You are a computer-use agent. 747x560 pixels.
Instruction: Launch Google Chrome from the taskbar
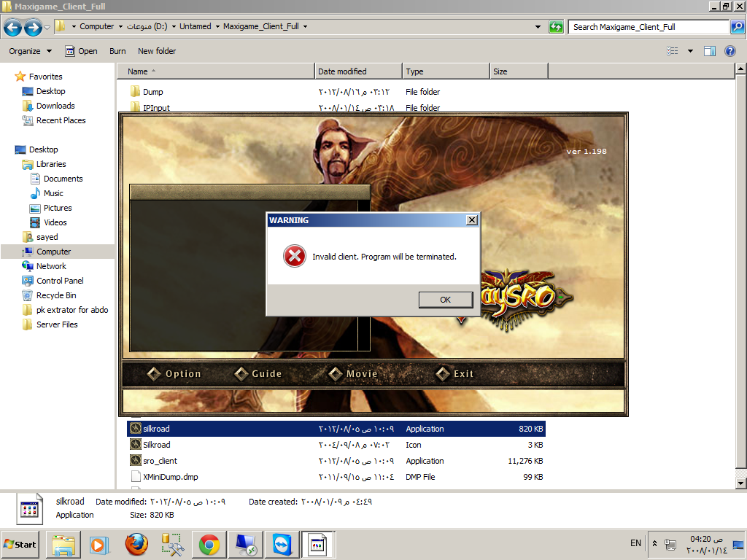[x=209, y=544]
